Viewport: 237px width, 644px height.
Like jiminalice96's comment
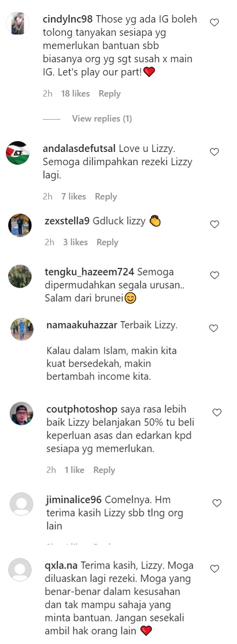(216, 503)
